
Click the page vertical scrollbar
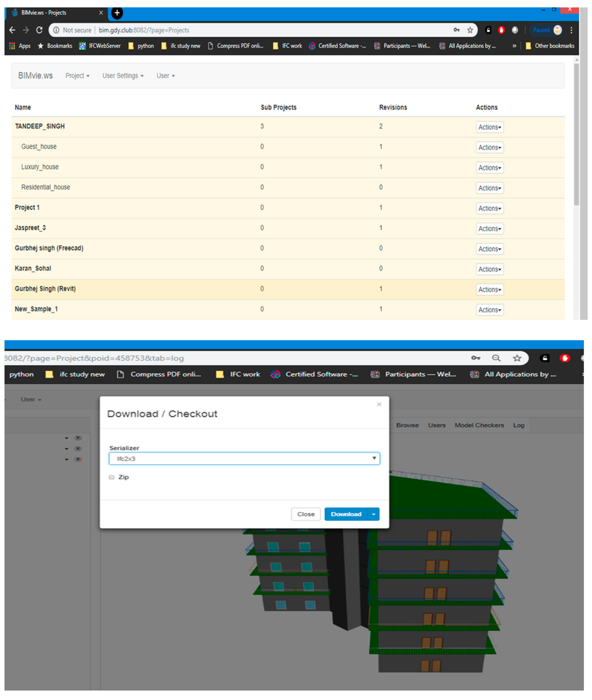576,134
